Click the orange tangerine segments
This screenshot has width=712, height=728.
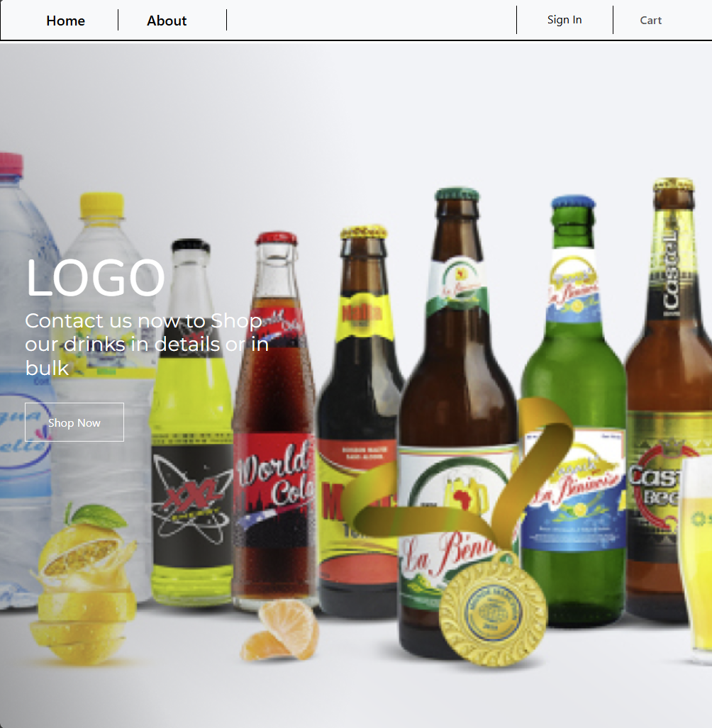pos(280,630)
